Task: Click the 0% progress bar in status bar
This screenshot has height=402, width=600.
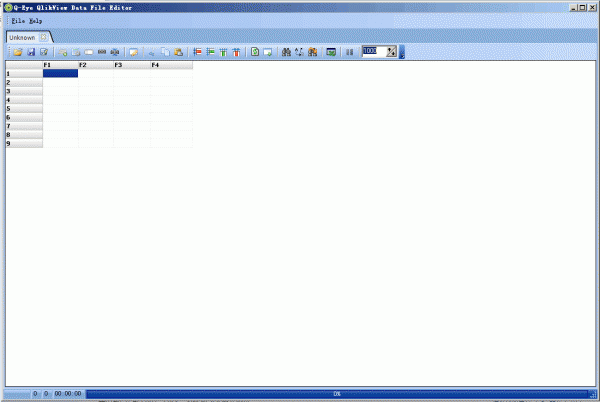Action: 337,394
